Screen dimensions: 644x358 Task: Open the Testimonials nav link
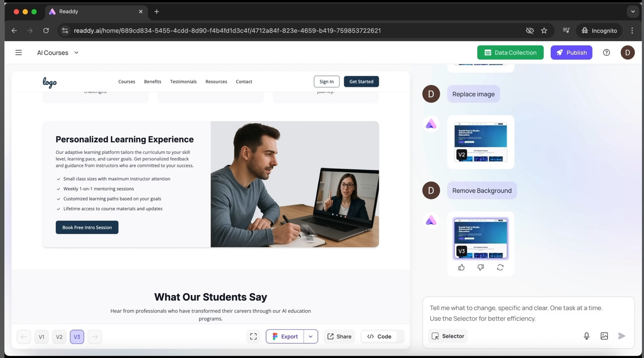[x=183, y=81]
